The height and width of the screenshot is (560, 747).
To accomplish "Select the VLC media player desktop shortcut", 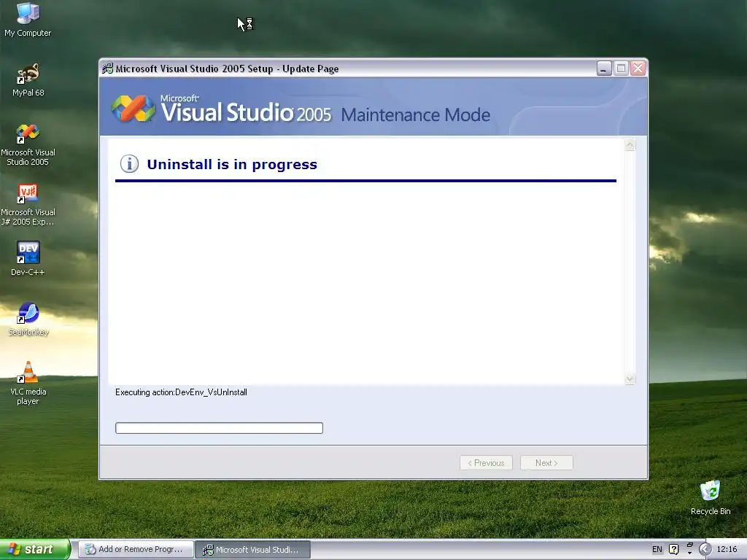I will coord(28,384).
